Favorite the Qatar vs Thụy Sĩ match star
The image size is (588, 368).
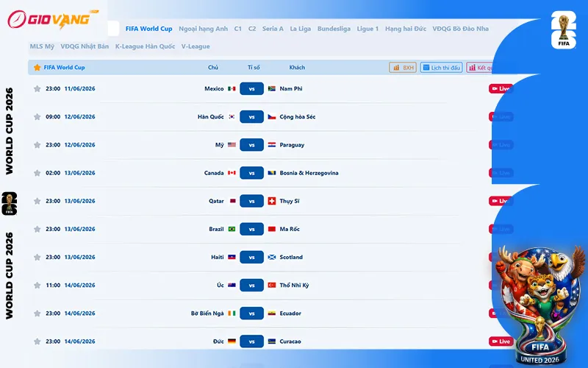point(37,201)
